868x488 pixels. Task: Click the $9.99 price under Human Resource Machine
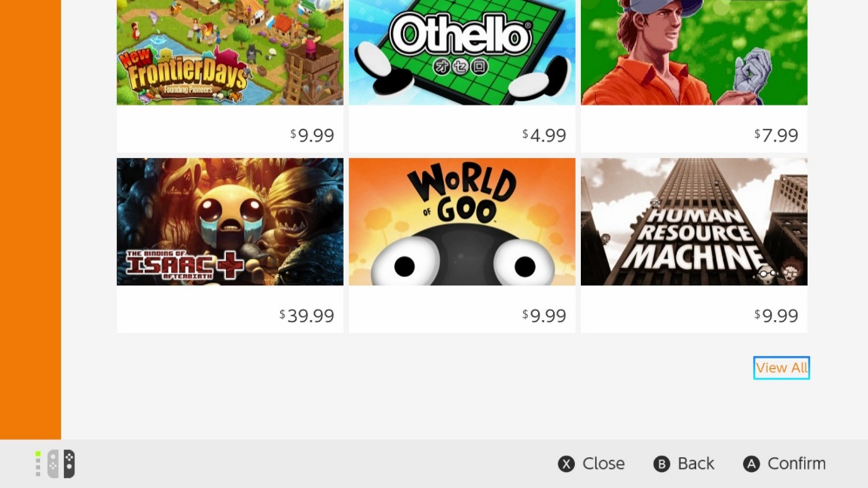776,316
